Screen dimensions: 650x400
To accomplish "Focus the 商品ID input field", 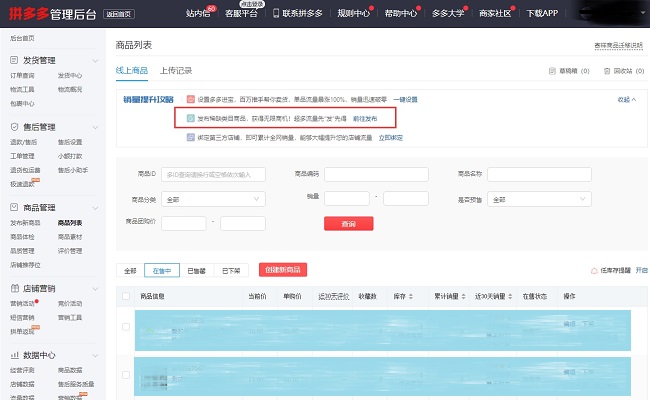I will [213, 175].
